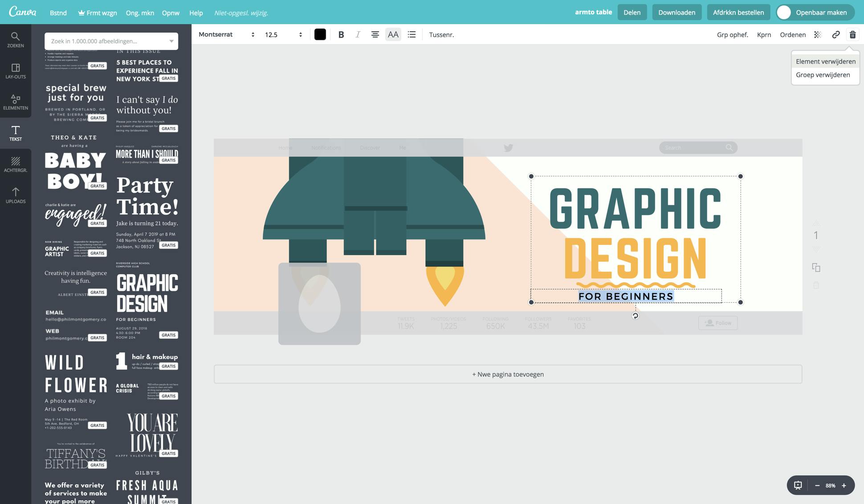Open the black text color swatch

(x=320, y=35)
